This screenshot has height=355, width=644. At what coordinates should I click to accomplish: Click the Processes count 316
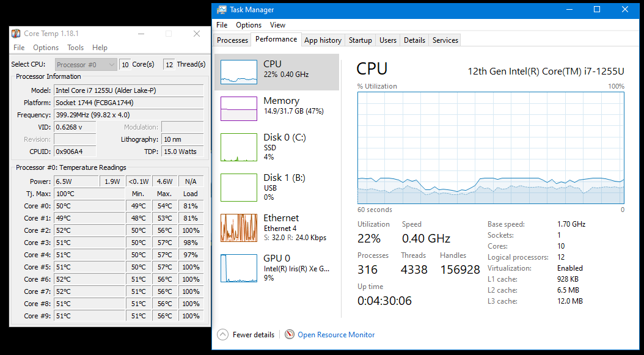tap(367, 269)
